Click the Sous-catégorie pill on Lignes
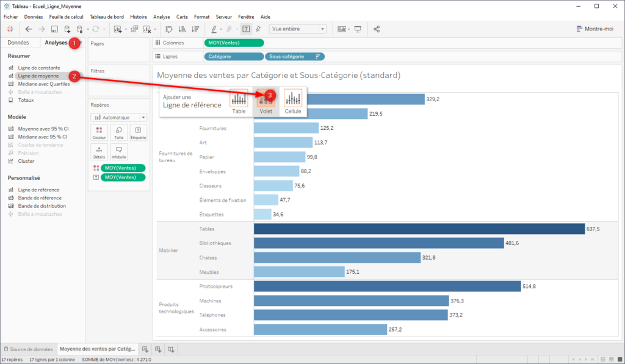 pos(295,57)
